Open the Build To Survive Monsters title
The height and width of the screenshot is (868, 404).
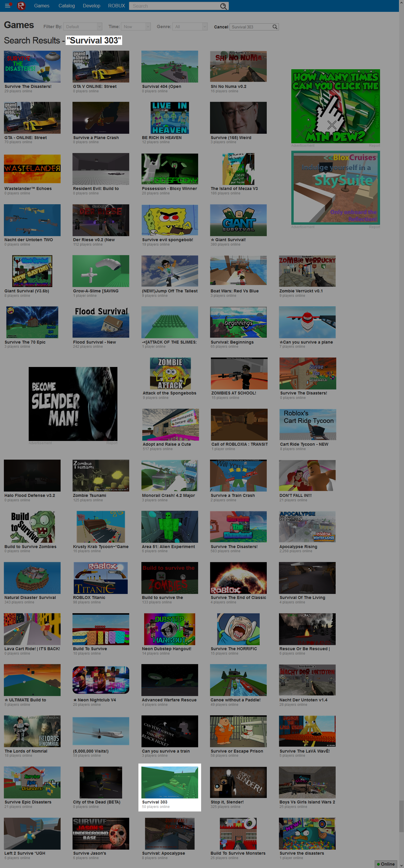[238, 853]
